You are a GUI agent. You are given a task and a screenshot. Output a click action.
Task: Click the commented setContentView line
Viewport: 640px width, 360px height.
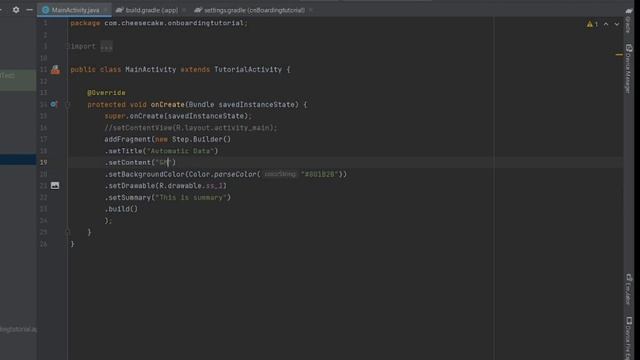point(191,128)
